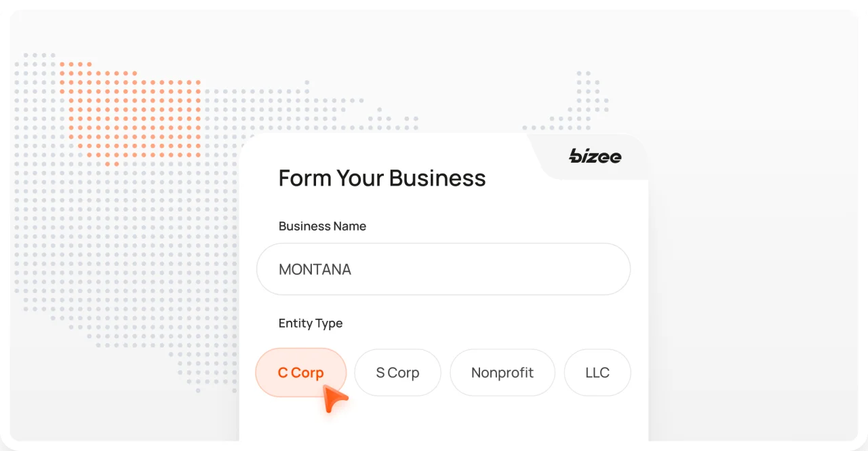The image size is (868, 451).
Task: Click the bizee wordmark tab corner
Action: click(x=594, y=157)
